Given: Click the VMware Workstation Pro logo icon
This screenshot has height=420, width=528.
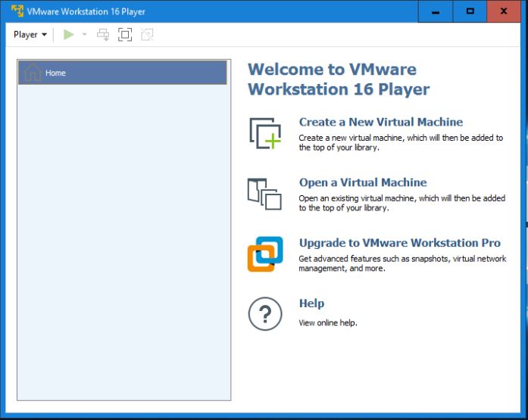Looking at the screenshot, I should [x=265, y=254].
